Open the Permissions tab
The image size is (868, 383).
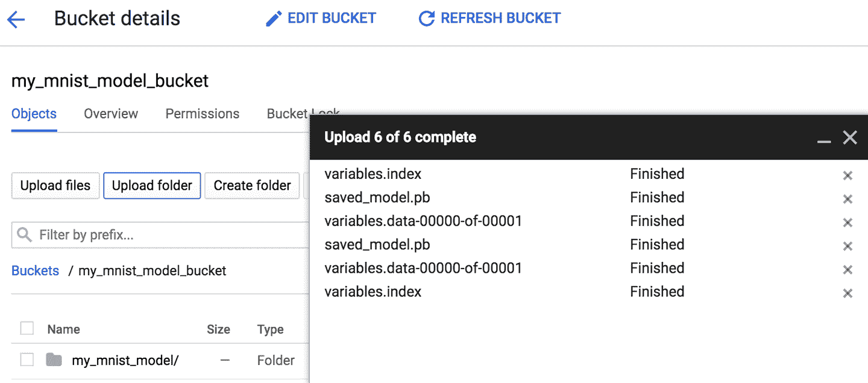tap(203, 114)
